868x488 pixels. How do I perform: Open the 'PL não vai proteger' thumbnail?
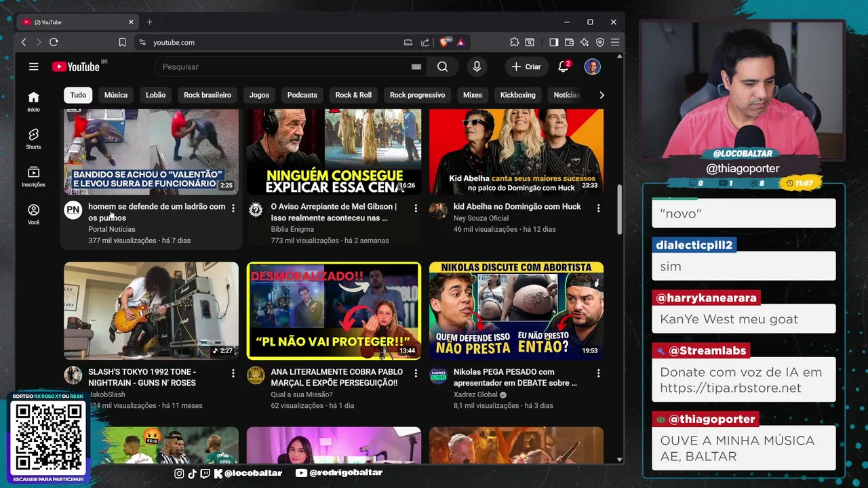pos(334,310)
